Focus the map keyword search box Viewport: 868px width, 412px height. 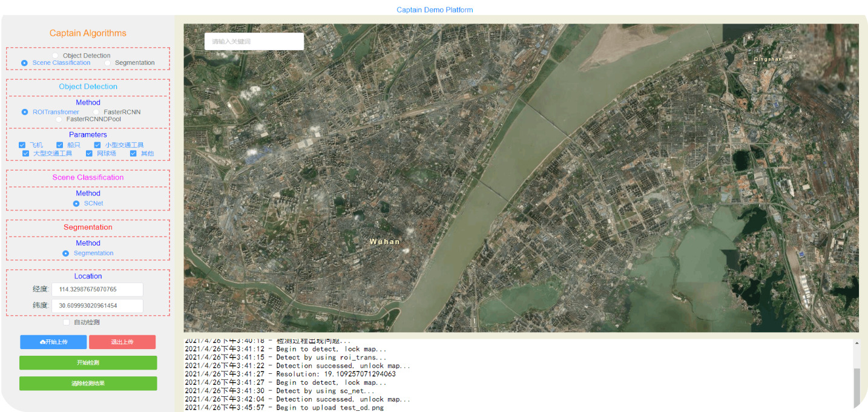tap(254, 42)
